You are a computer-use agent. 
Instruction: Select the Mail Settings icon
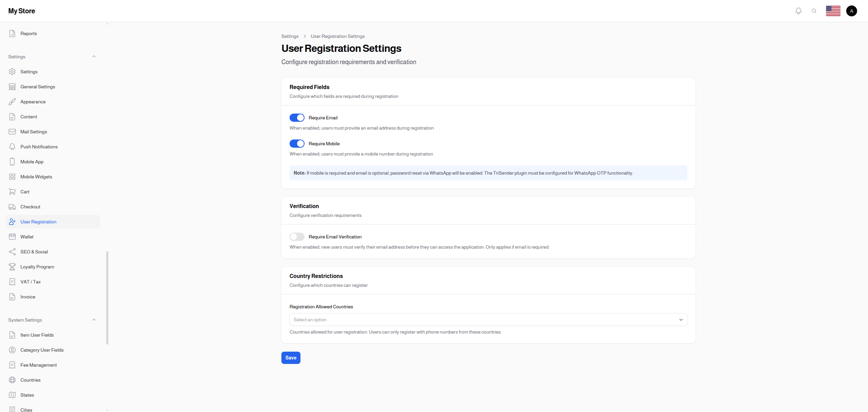click(12, 132)
